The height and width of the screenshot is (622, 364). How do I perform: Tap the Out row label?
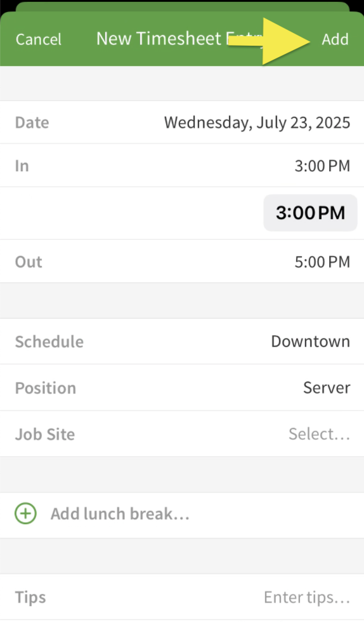point(29,261)
